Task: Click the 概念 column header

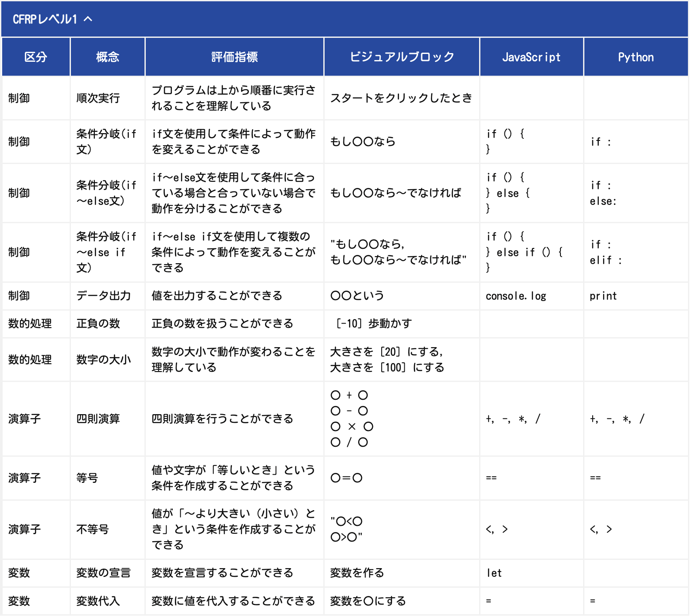Action: click(x=107, y=57)
